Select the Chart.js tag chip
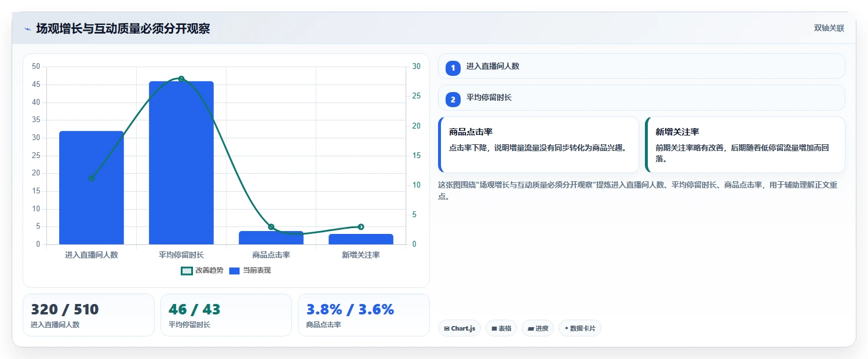This screenshot has width=868, height=359. pos(459,328)
